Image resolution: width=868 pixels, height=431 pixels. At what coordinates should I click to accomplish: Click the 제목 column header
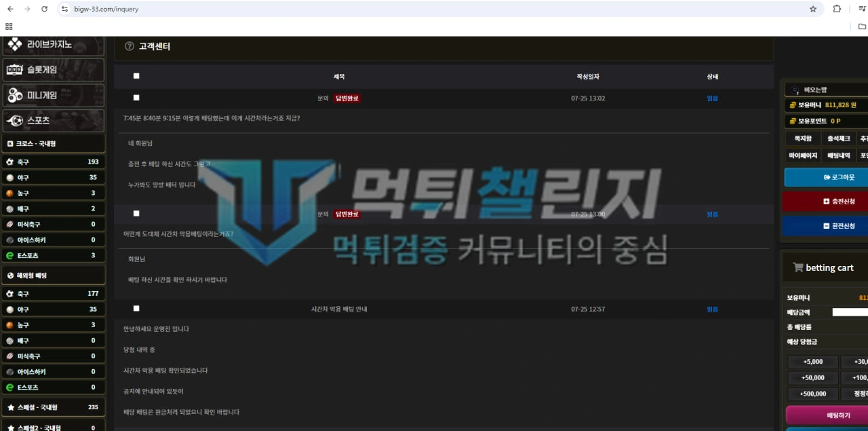pyautogui.click(x=339, y=77)
